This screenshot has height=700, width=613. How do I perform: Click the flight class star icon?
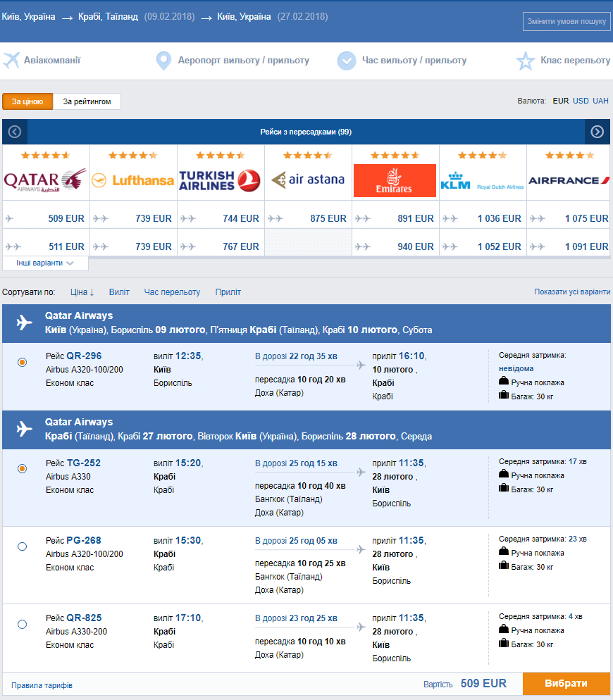526,61
